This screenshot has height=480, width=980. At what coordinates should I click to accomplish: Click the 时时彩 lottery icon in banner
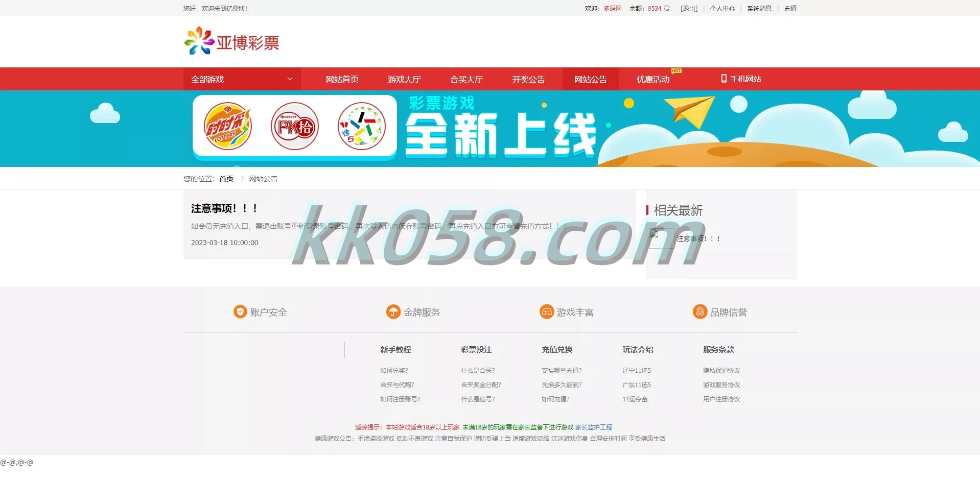point(228,126)
